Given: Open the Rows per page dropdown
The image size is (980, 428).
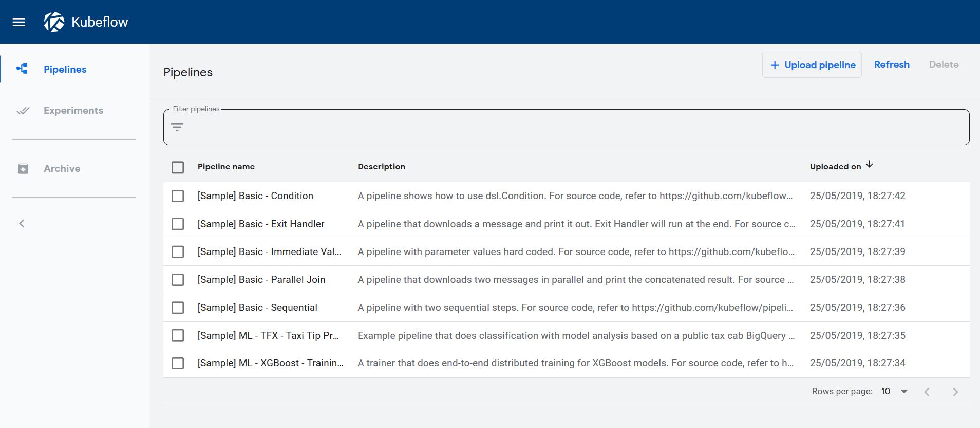Looking at the screenshot, I should 894,392.
